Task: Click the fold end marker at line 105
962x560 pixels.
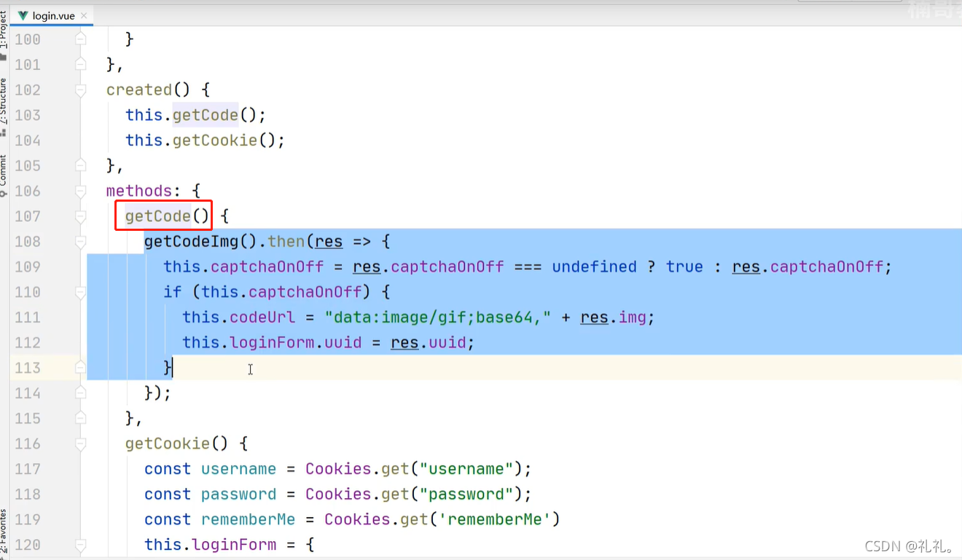Action: click(81, 166)
